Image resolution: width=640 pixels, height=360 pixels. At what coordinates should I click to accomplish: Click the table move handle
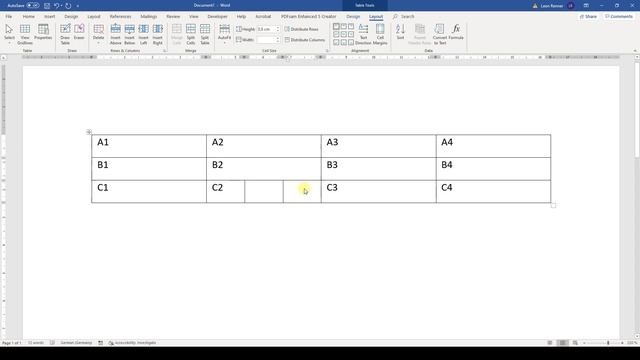pyautogui.click(x=89, y=131)
